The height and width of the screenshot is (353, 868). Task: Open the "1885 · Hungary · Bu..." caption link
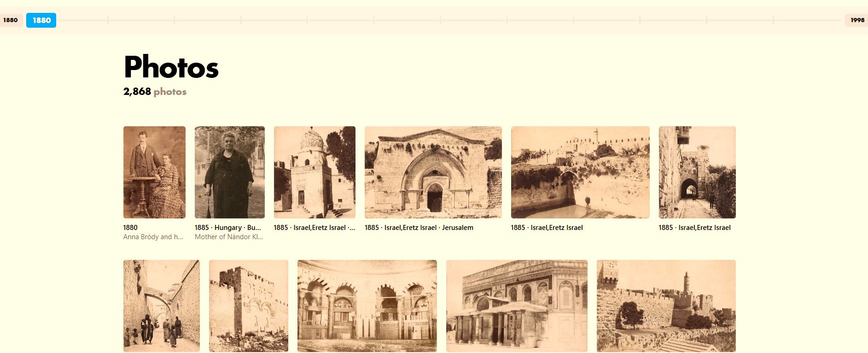pos(228,228)
